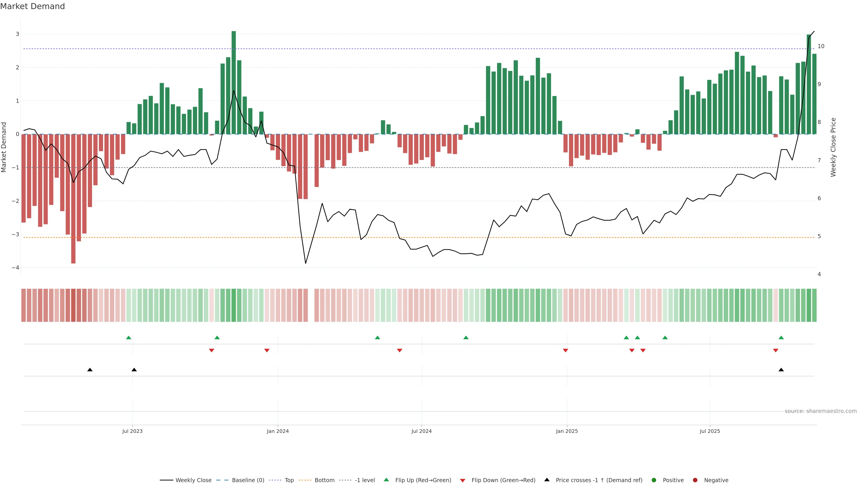Click the rightmost green flip-up triangle marker
The image size is (868, 488).
(781, 338)
